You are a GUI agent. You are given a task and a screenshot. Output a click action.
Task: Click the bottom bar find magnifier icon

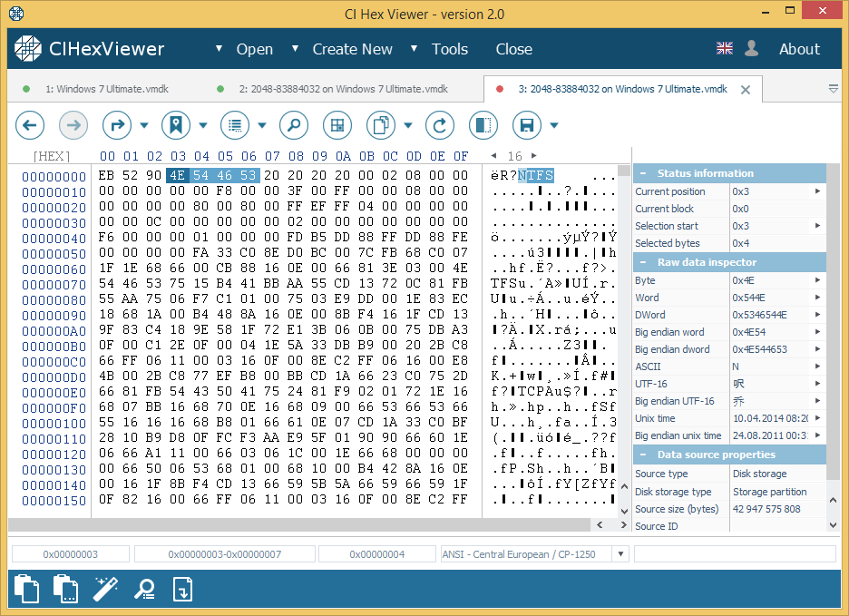[144, 589]
